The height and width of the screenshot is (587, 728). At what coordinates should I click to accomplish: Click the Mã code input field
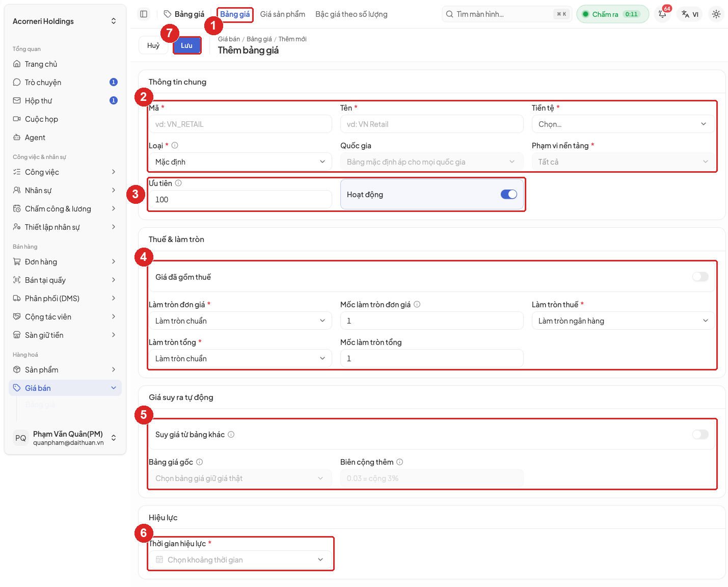(240, 124)
